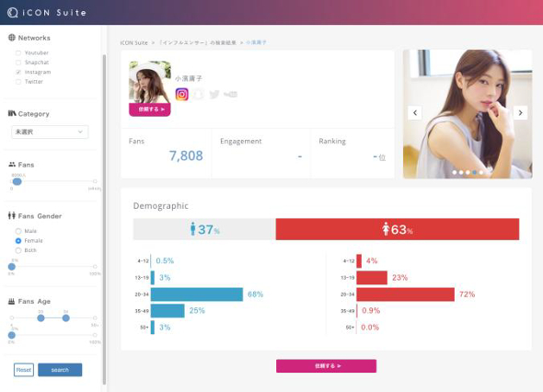The width and height of the screenshot is (543, 392).
Task: Click the female 13-19 bar showing 23%
Action: pos(372,278)
